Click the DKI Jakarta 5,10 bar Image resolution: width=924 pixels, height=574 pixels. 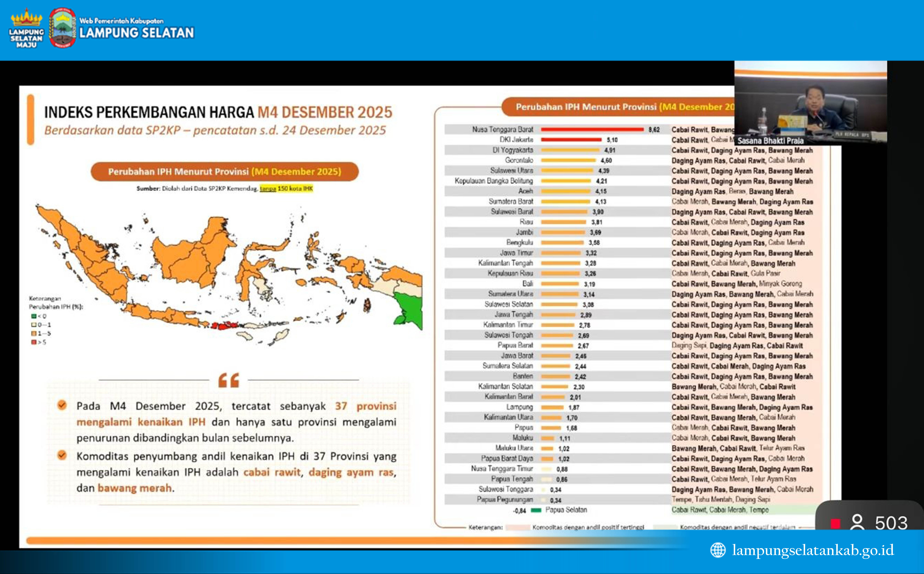tap(571, 140)
